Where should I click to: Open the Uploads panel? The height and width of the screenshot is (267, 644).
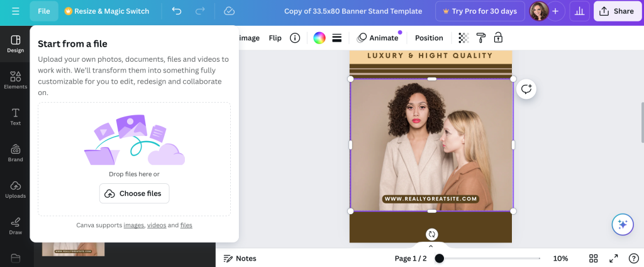[16, 190]
